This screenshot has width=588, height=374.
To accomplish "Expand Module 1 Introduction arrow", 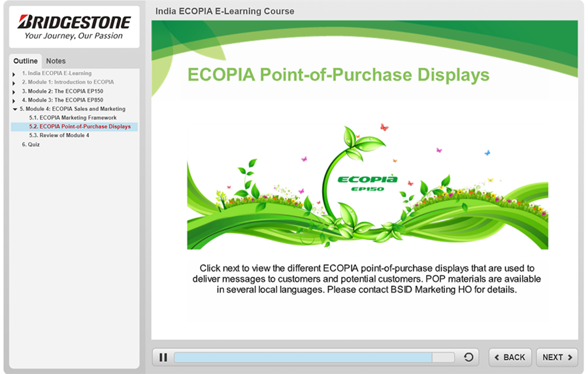I will coord(14,83).
